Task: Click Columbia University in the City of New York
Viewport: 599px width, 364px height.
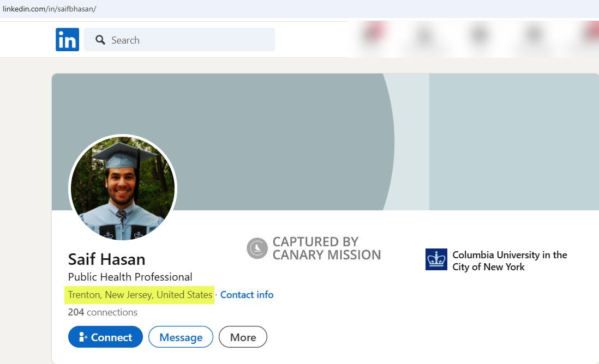Action: click(510, 260)
